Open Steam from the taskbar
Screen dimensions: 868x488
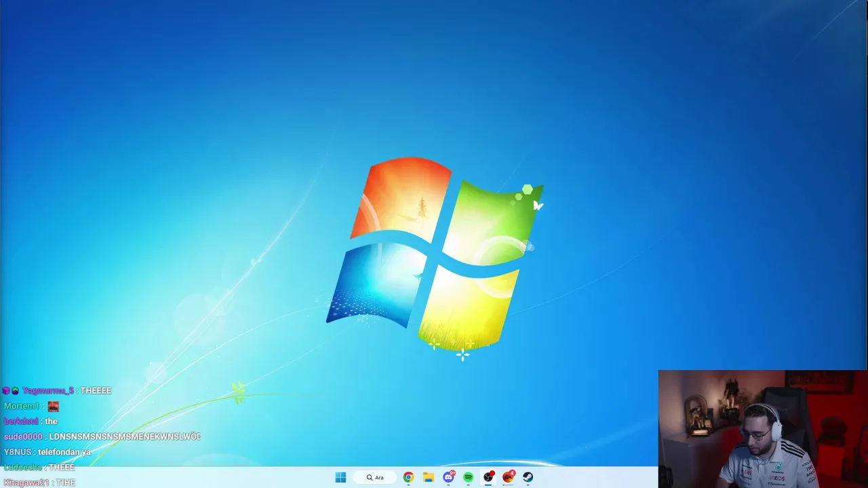(528, 477)
